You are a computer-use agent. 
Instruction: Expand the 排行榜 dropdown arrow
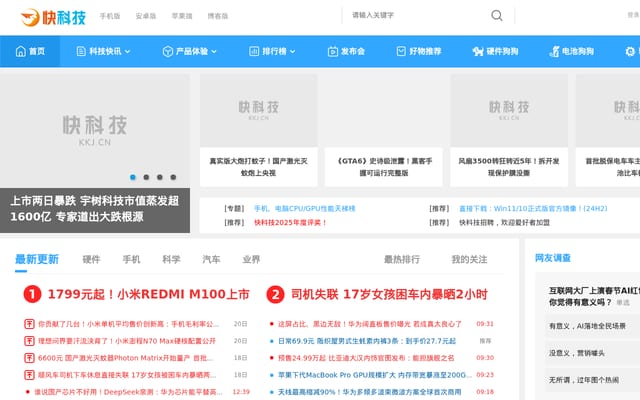pyautogui.click(x=292, y=51)
